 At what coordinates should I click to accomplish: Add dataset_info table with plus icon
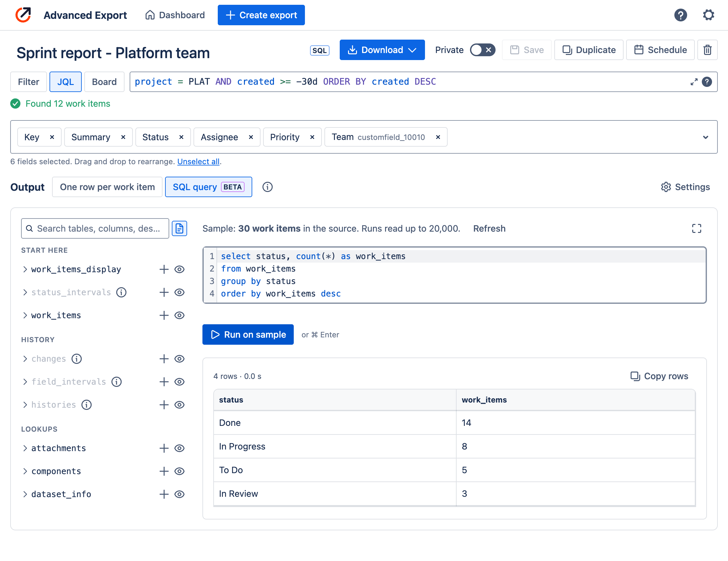(x=164, y=494)
